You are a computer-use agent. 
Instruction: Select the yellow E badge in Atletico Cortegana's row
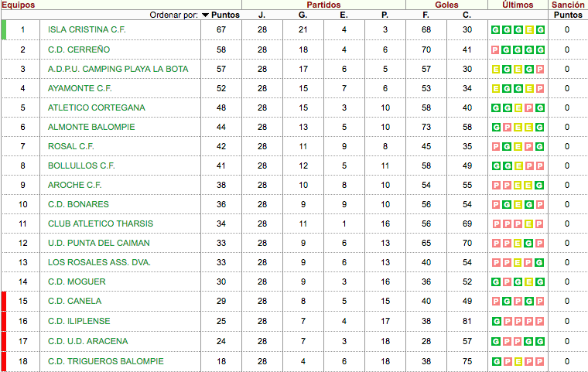[518, 108]
